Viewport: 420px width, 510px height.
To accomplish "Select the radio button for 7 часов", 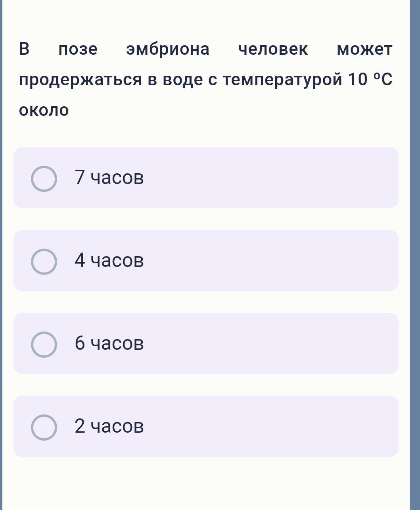I will pos(44,179).
